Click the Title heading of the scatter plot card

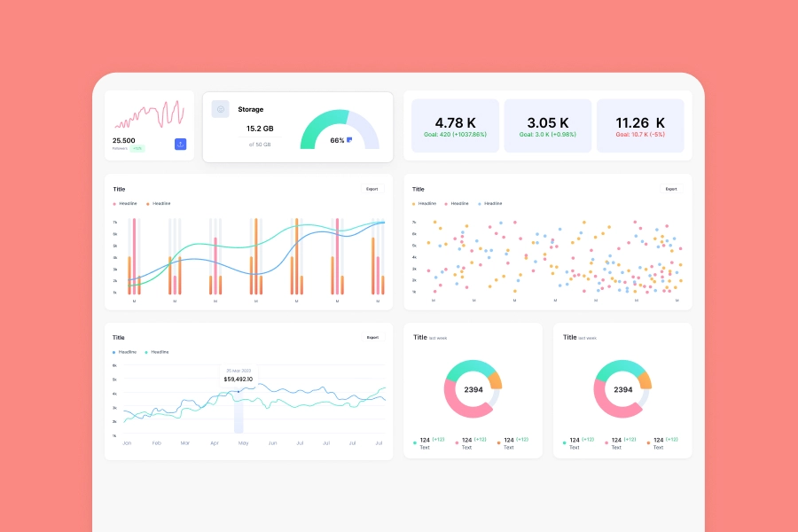pyautogui.click(x=418, y=190)
